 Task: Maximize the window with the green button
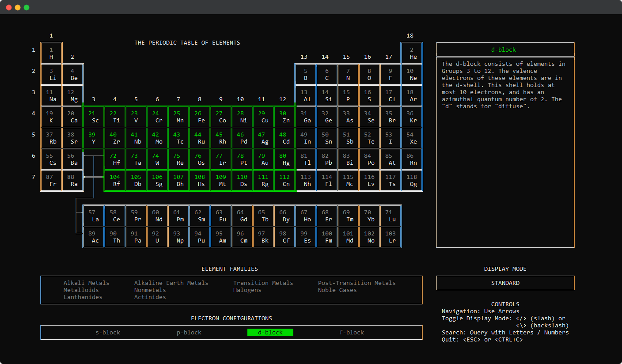pos(27,8)
